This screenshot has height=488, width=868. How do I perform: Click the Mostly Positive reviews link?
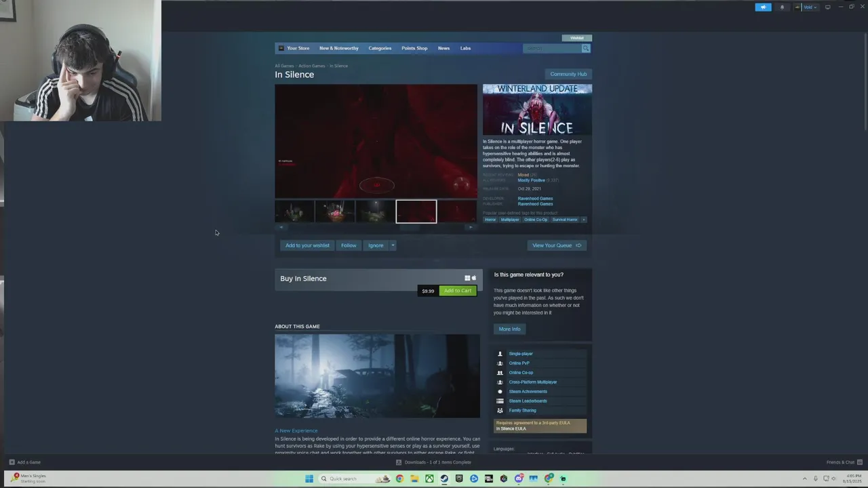tap(531, 180)
